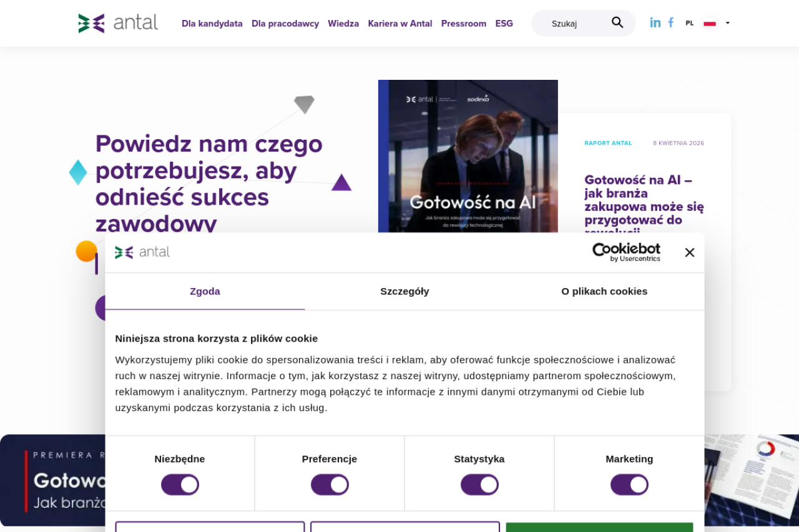Open the Pressroom link
This screenshot has width=799, height=532.
[x=464, y=24]
